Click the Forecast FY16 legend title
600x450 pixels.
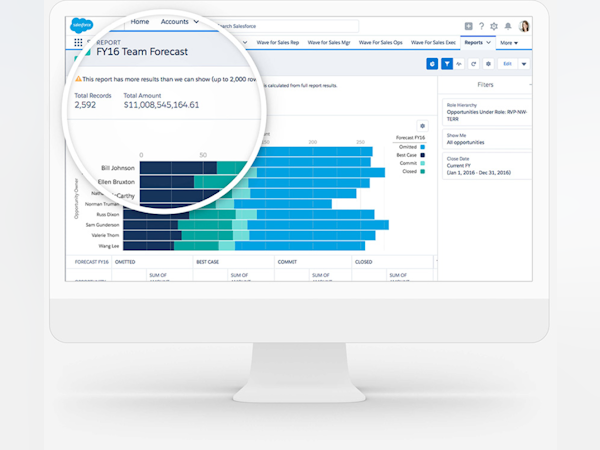point(410,137)
